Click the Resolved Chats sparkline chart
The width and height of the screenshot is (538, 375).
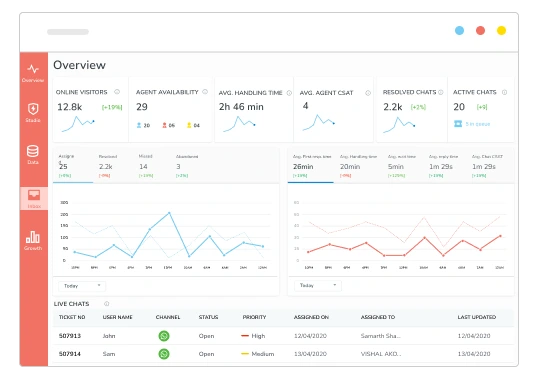click(399, 125)
